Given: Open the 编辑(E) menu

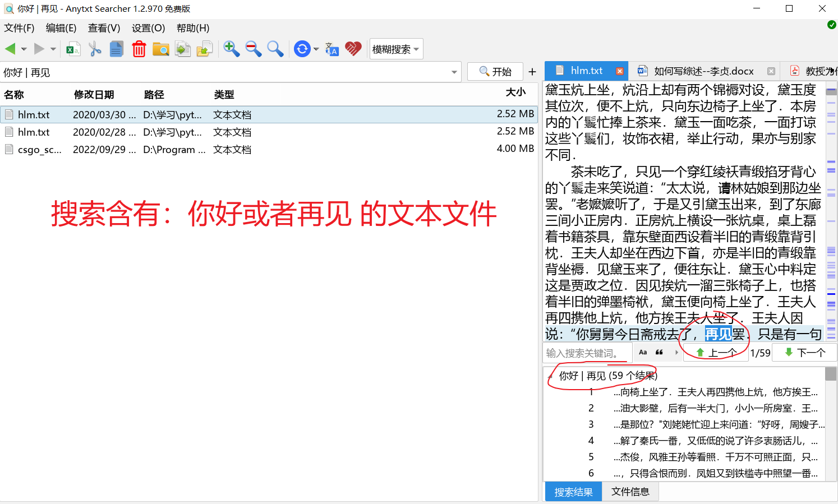Looking at the screenshot, I should pos(61,28).
